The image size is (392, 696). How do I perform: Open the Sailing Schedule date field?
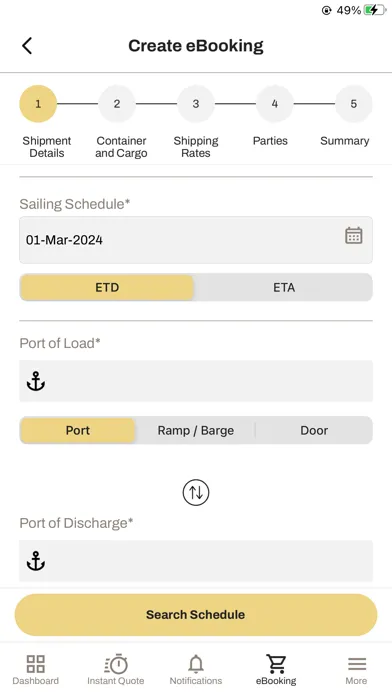196,240
